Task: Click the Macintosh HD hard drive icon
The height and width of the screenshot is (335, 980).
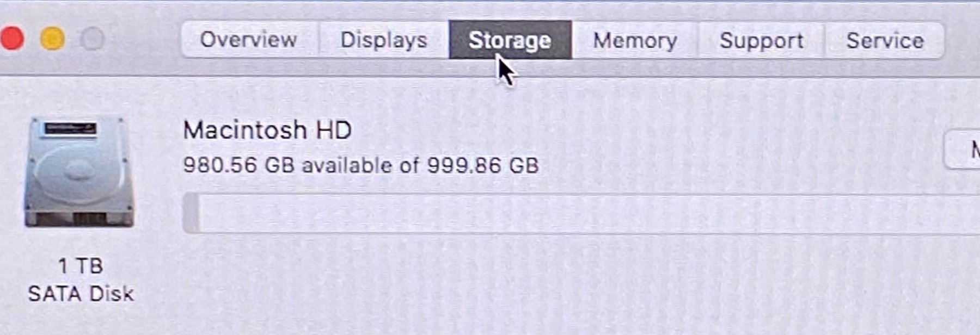Action: (79, 173)
